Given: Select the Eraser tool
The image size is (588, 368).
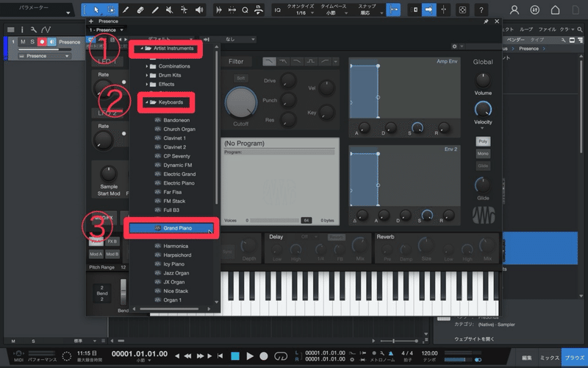Looking at the screenshot, I should click(140, 10).
